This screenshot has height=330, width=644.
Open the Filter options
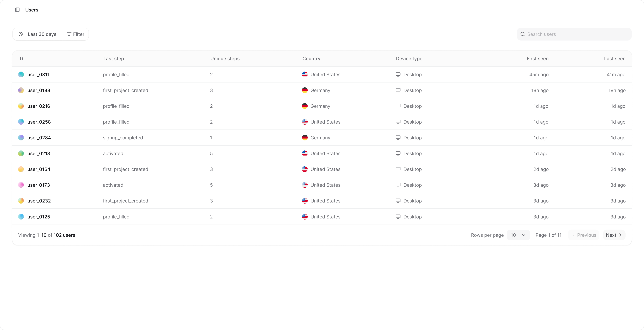75,34
